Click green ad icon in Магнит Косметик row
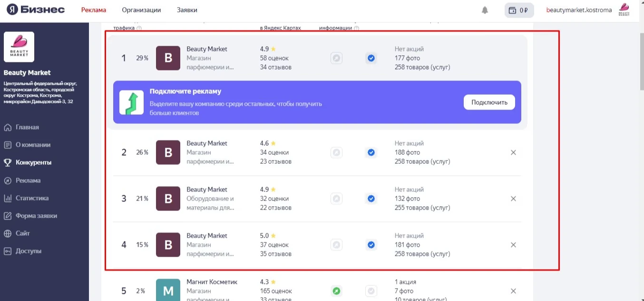Image resolution: width=644 pixels, height=301 pixels. click(337, 291)
